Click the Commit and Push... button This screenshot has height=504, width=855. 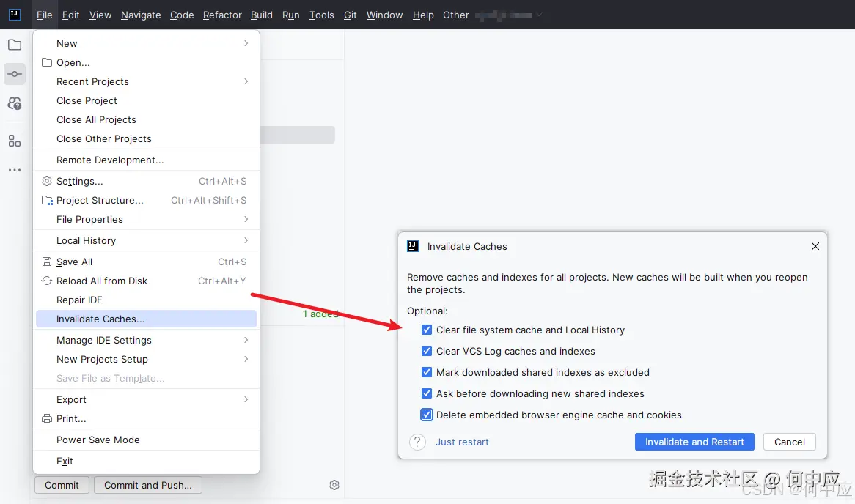[148, 485]
